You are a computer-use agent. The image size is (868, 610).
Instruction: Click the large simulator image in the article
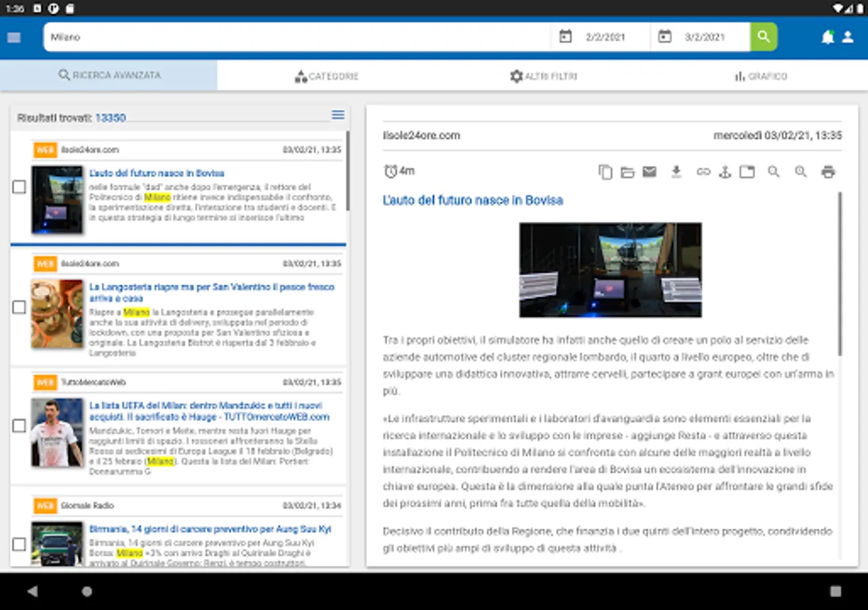[x=610, y=270]
